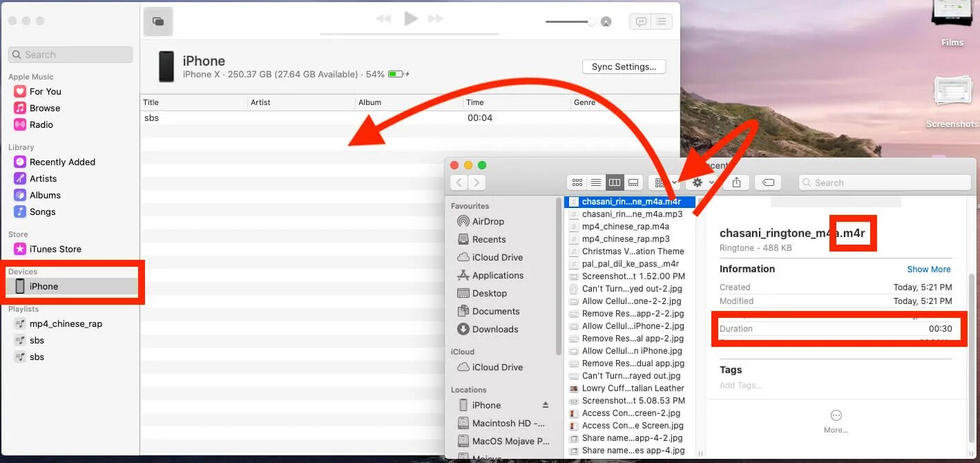
Task: Switch Finder to list view
Action: pos(596,182)
